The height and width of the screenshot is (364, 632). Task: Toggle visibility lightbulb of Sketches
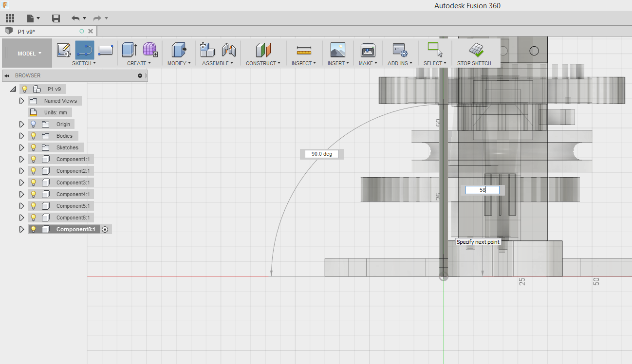(x=34, y=147)
